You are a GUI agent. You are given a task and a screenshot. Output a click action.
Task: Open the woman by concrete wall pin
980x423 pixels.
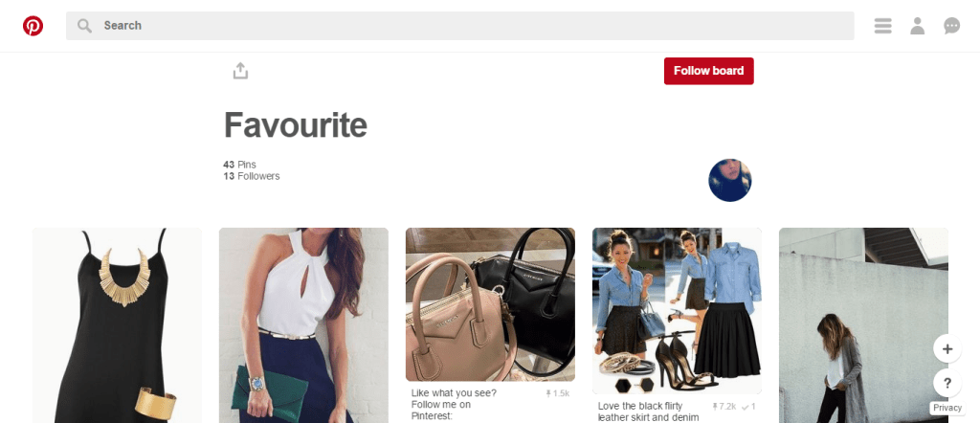tap(863, 324)
